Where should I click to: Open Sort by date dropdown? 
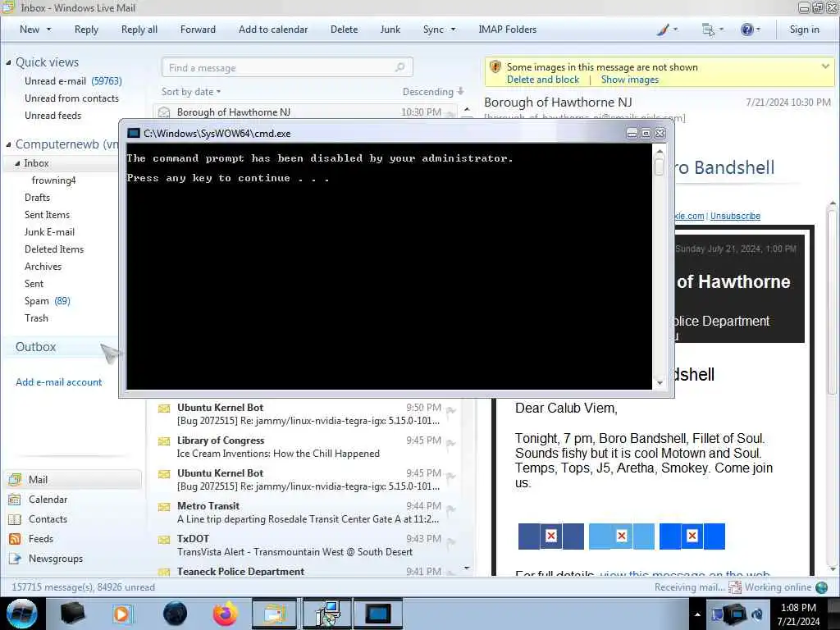[190, 92]
